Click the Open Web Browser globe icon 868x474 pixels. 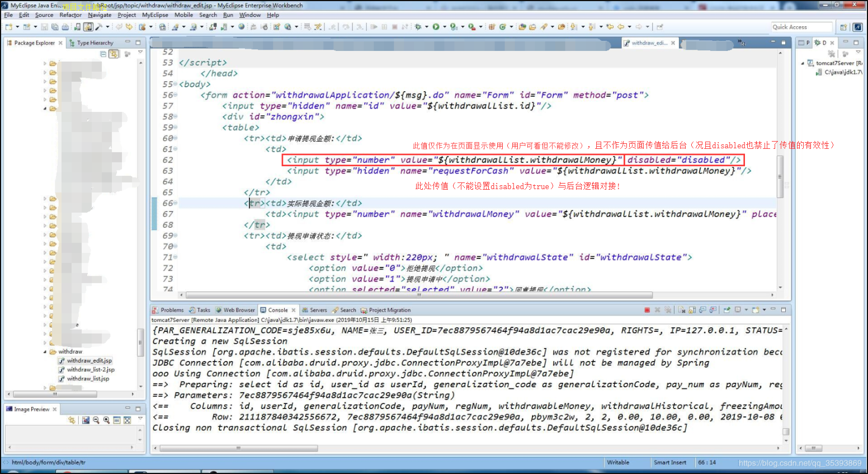[242, 27]
